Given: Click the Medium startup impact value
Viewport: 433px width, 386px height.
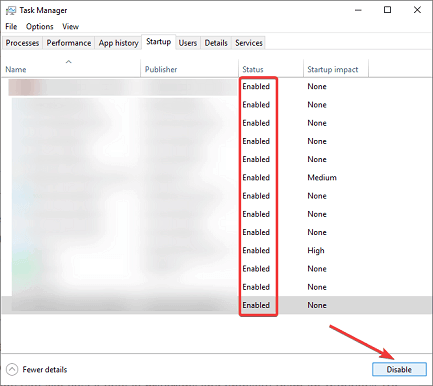Looking at the screenshot, I should click(322, 178).
